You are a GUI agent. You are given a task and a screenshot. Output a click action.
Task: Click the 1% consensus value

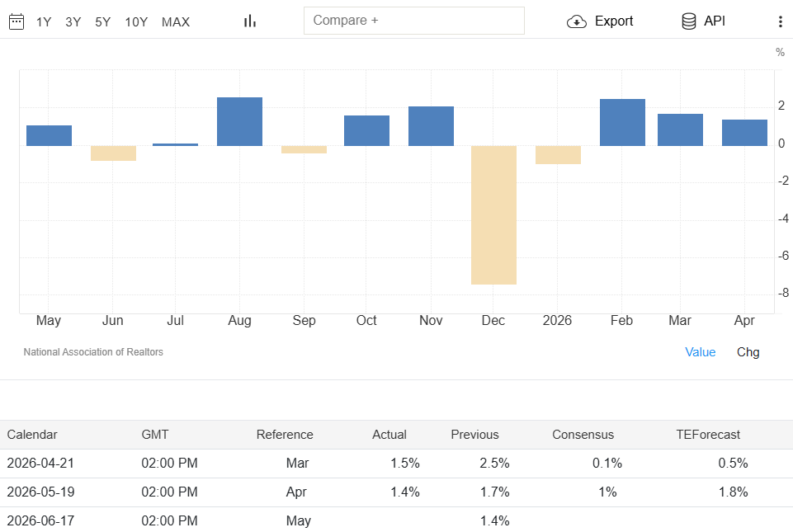click(607, 492)
